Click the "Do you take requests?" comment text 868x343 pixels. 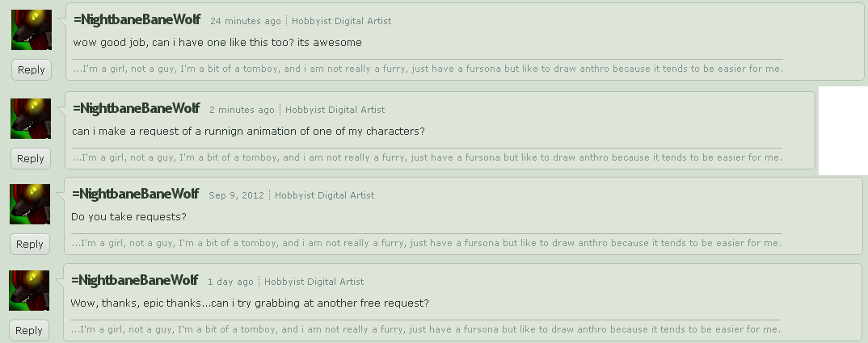[x=129, y=217]
